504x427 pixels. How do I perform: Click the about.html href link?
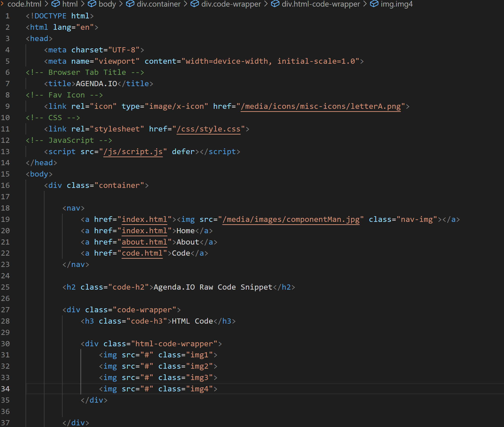click(144, 242)
